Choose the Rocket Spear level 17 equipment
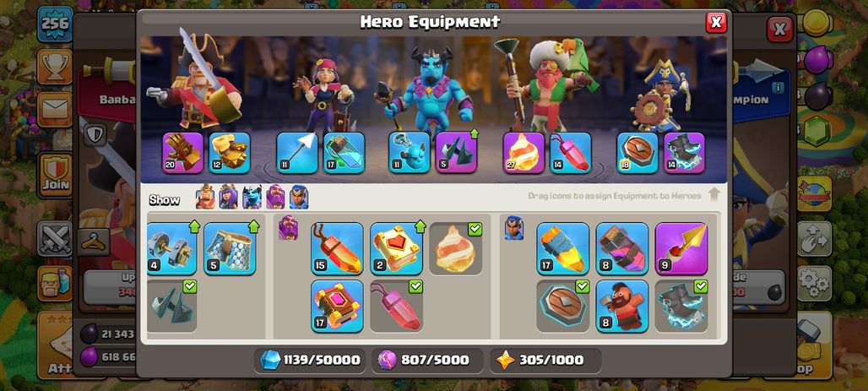The height and width of the screenshot is (391, 868). (x=563, y=248)
